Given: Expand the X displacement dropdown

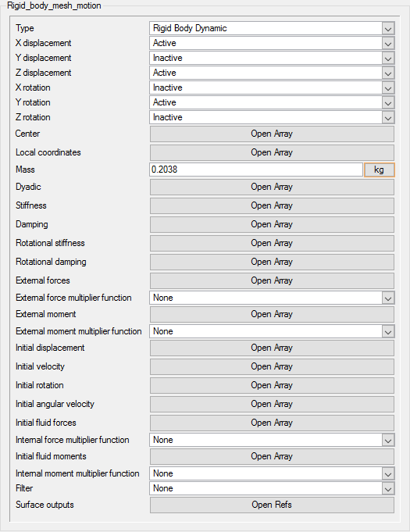Looking at the screenshot, I should coord(272,43).
